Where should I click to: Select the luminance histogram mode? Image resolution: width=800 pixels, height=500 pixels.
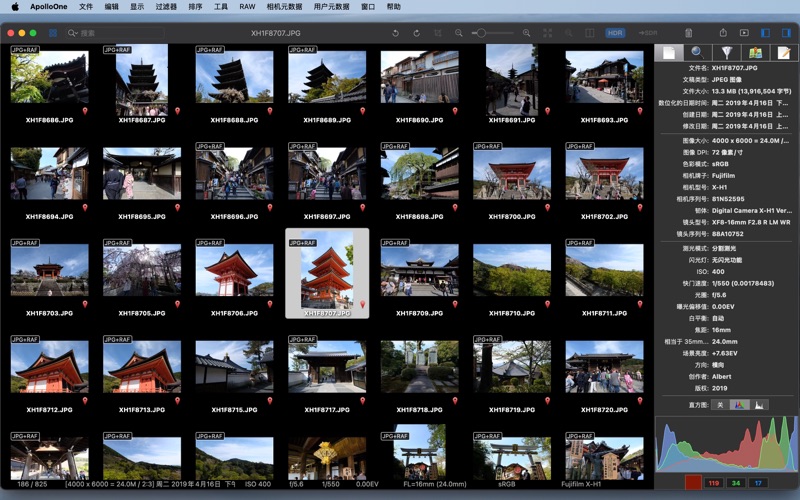tap(759, 405)
